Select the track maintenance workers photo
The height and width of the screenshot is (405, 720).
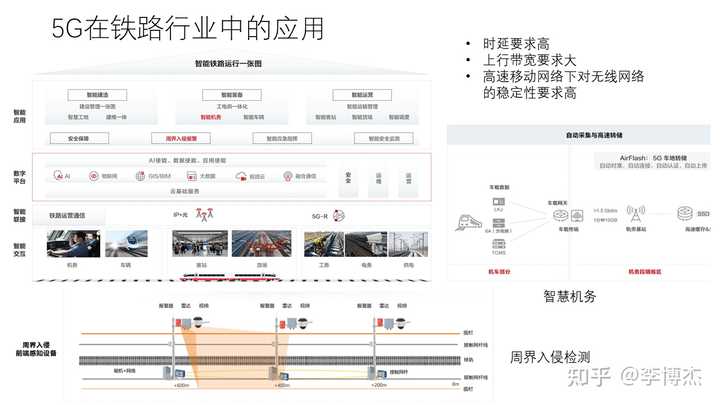(324, 244)
